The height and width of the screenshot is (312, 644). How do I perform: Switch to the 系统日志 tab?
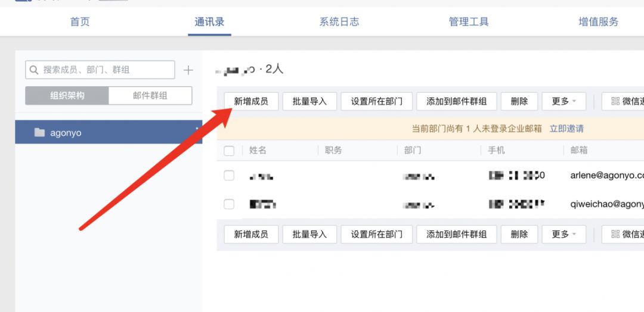click(339, 21)
